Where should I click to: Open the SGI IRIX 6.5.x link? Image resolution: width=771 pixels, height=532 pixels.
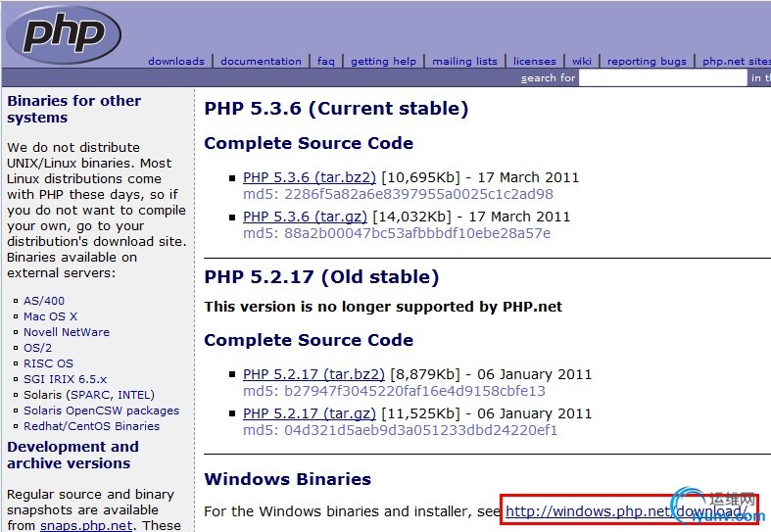(x=65, y=379)
